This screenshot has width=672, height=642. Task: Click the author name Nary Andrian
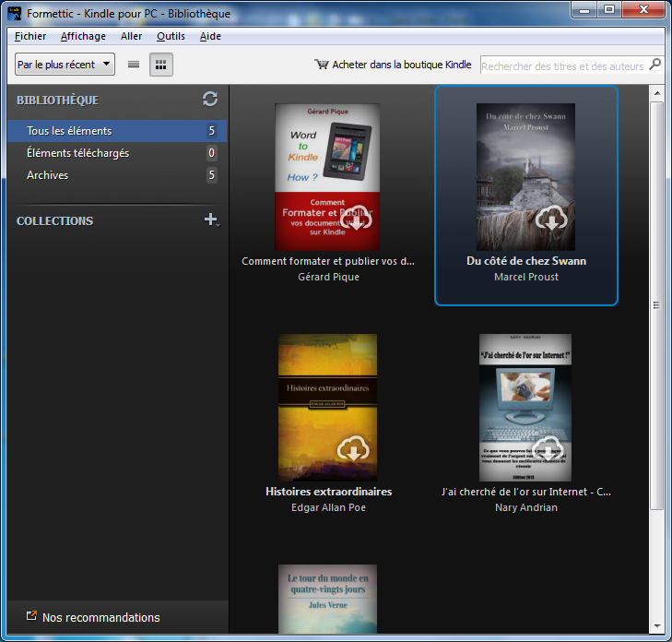(526, 507)
